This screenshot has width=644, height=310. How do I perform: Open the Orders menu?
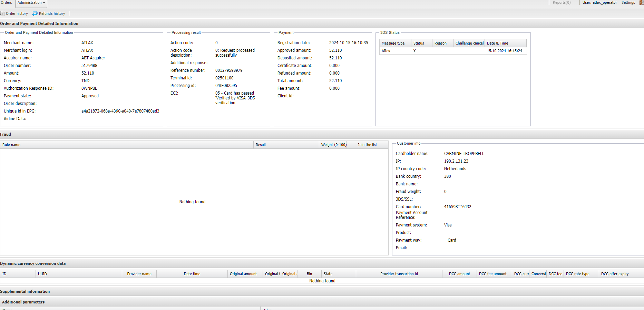pos(6,2)
